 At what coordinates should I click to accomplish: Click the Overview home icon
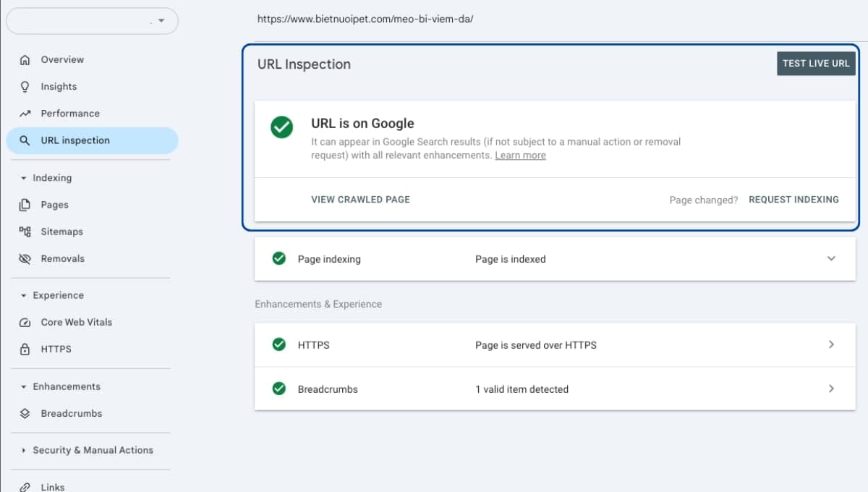click(x=25, y=60)
